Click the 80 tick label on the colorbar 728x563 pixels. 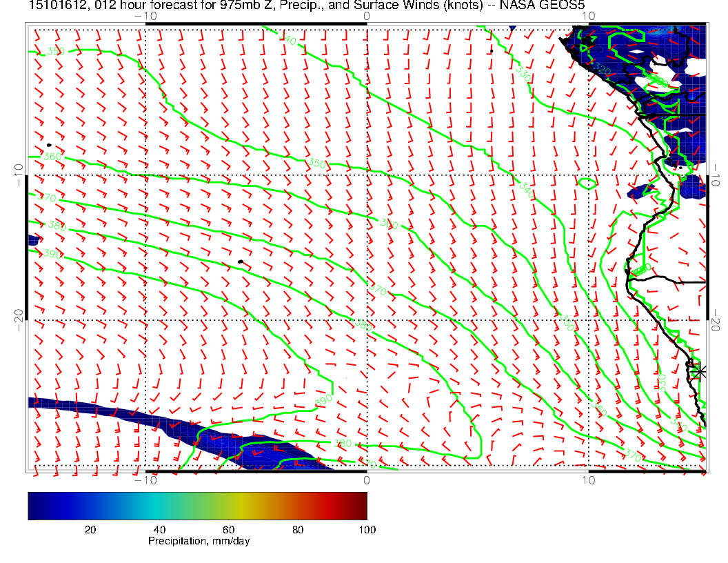click(298, 529)
